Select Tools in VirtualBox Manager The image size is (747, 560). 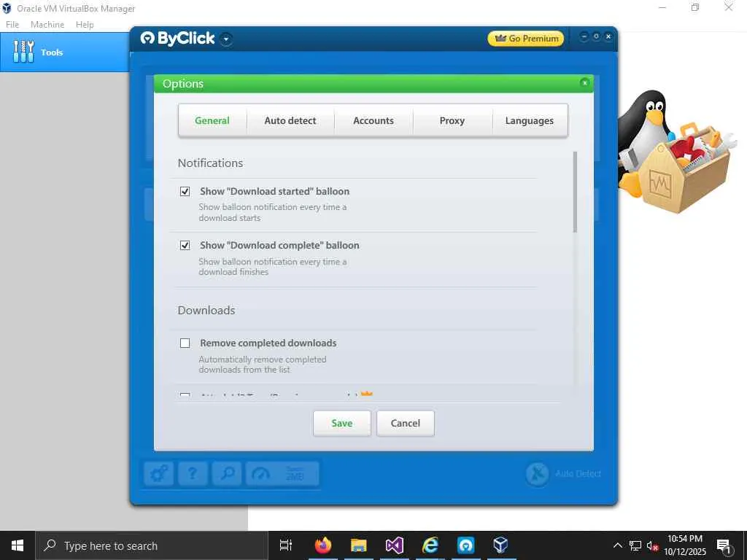tap(65, 52)
